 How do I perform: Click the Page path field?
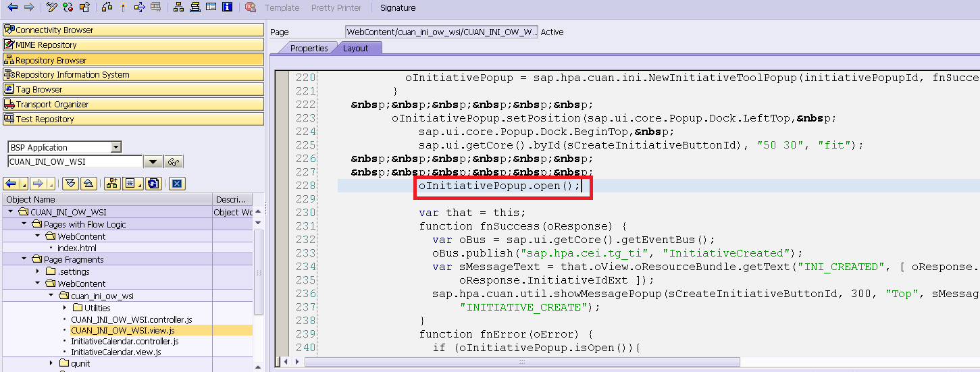click(442, 32)
